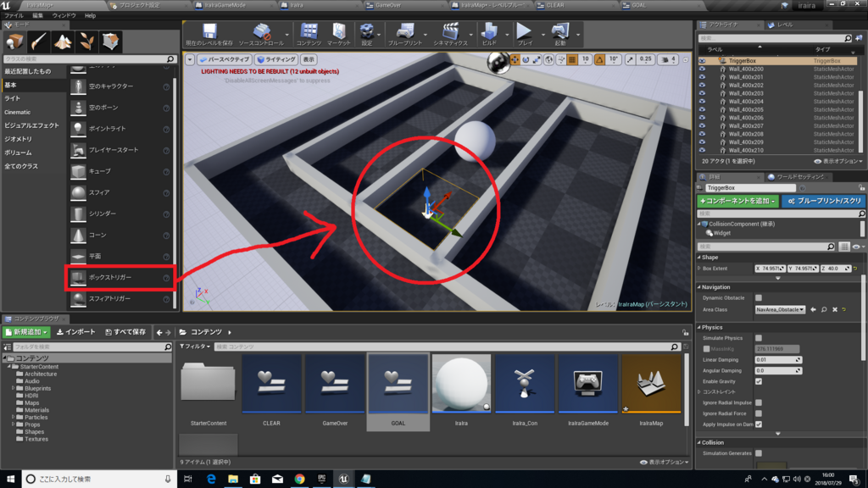Click the class search field
The image size is (868, 488).
[x=88, y=58]
